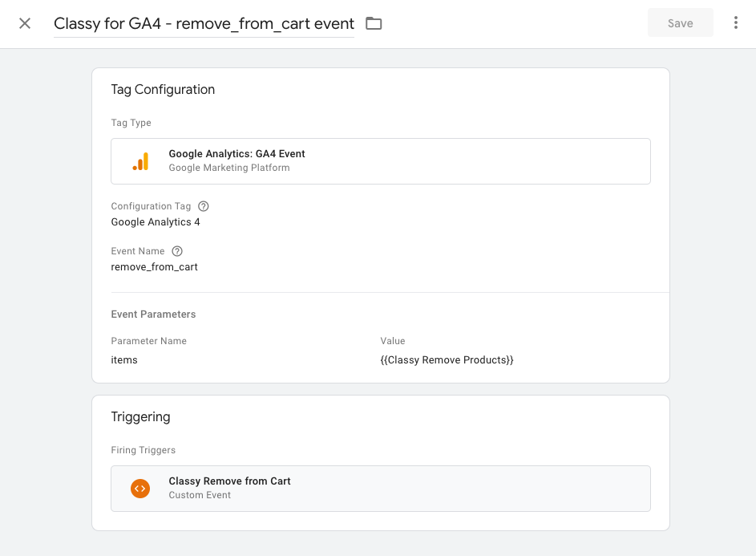Click the Google Marketing Platform subtitle
The width and height of the screenshot is (756, 556).
(229, 168)
